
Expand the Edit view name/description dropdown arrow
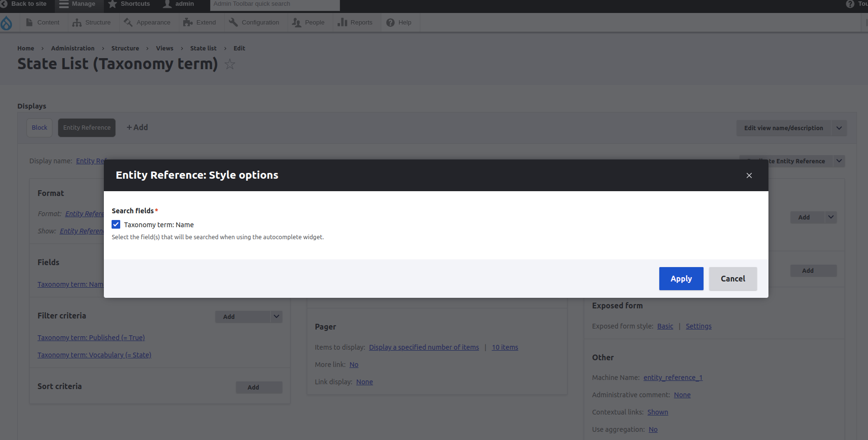point(839,128)
